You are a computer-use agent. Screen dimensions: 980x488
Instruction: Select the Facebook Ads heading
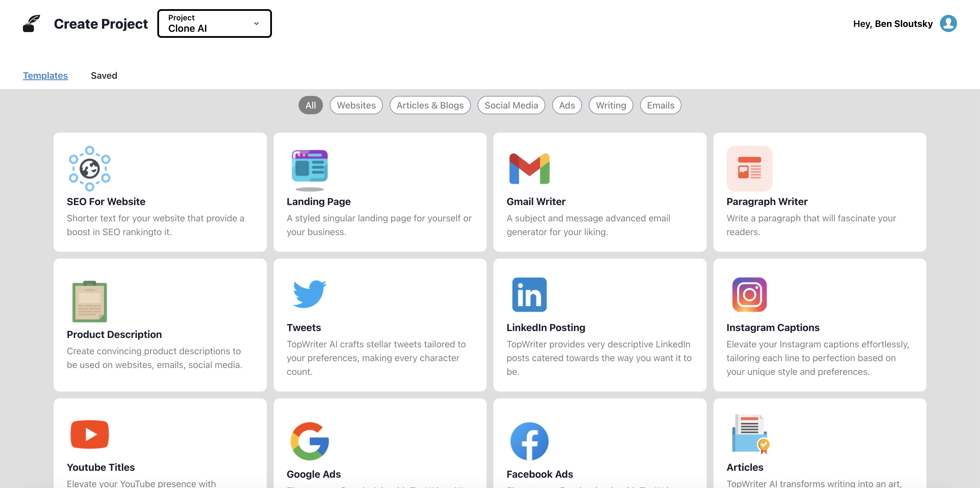click(540, 474)
